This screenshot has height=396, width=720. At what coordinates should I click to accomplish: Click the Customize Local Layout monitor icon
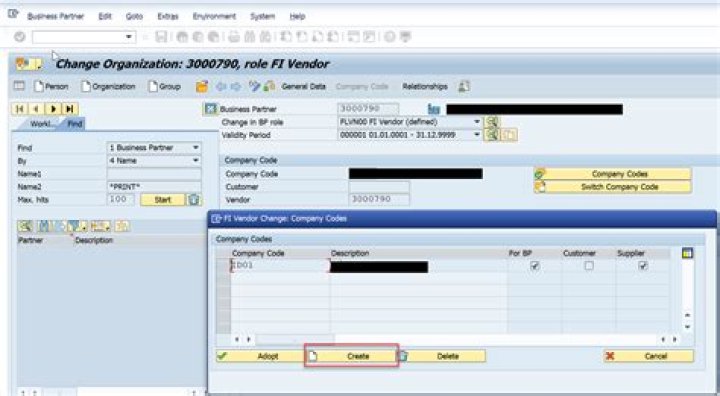405,37
